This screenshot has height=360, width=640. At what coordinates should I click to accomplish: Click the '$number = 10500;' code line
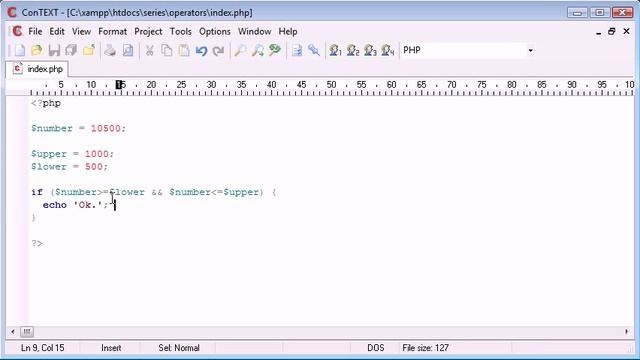(x=78, y=128)
